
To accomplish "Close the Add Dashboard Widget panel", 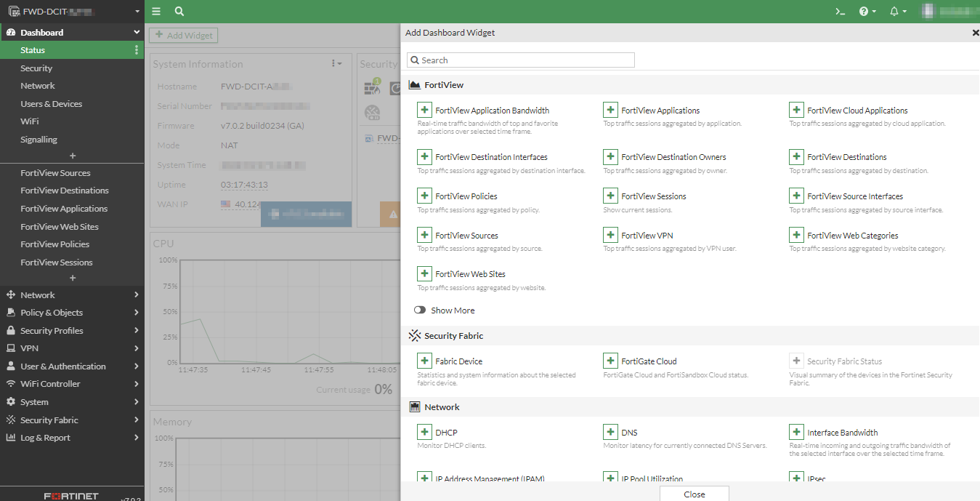I will [x=975, y=33].
